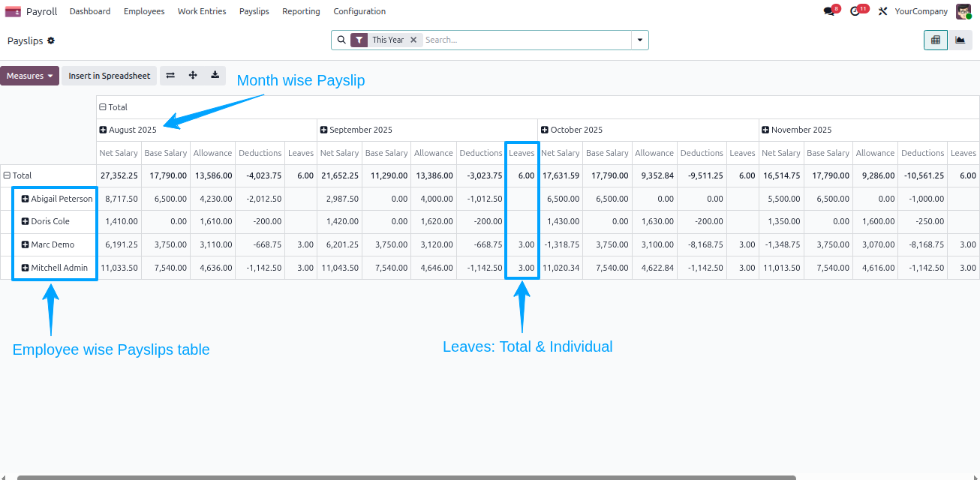The width and height of the screenshot is (980, 480).
Task: Click October total 17,631.59 cell
Action: tap(561, 175)
